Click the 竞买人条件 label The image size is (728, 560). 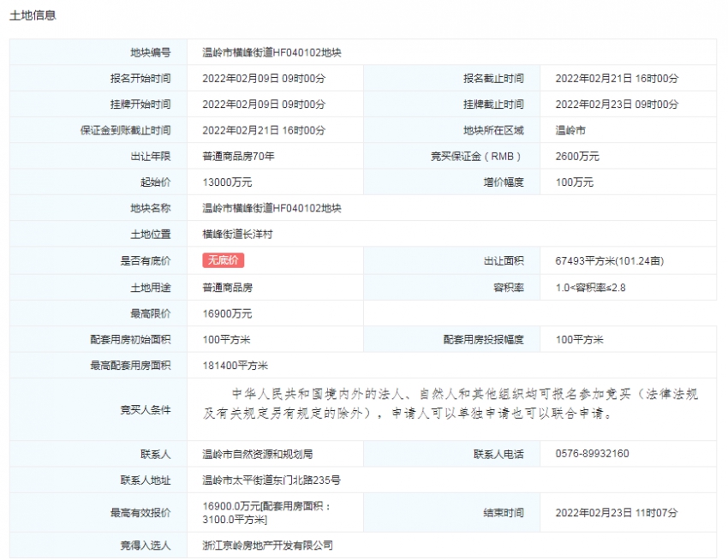[x=146, y=410]
